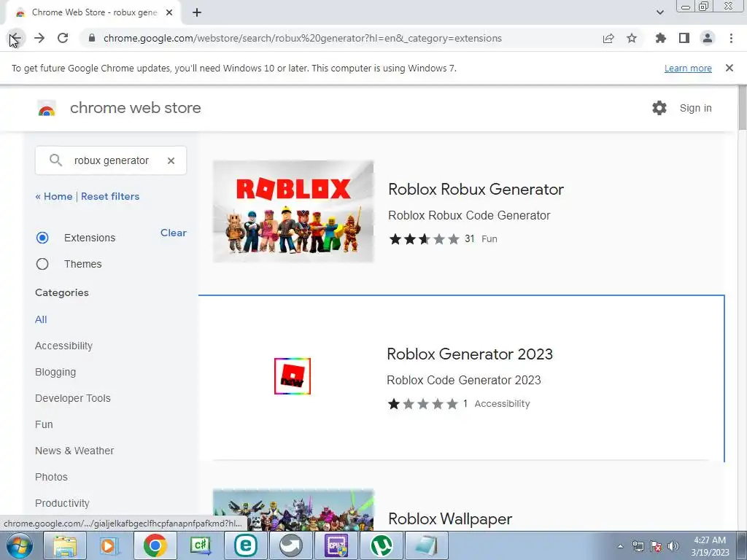Click Clear next to Extensions
This screenshot has height=560, width=747.
[174, 233]
